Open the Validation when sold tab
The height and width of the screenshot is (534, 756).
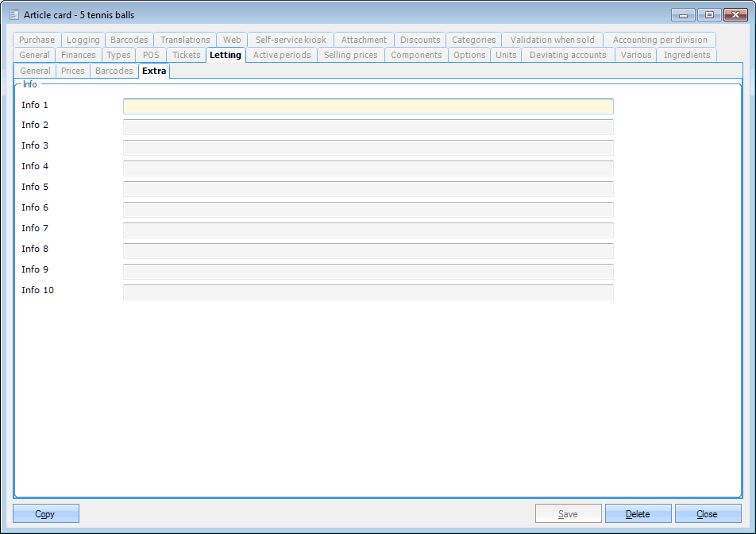click(x=552, y=40)
